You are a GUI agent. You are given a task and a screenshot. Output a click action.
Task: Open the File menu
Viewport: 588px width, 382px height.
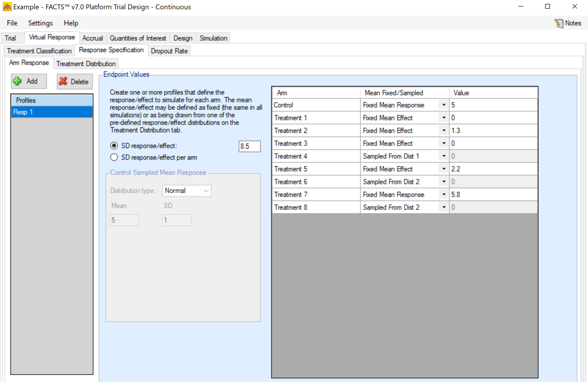point(12,23)
